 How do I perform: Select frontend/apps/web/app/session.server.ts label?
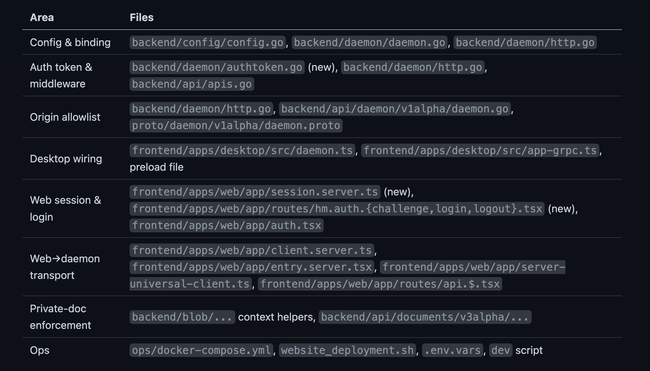[255, 192]
